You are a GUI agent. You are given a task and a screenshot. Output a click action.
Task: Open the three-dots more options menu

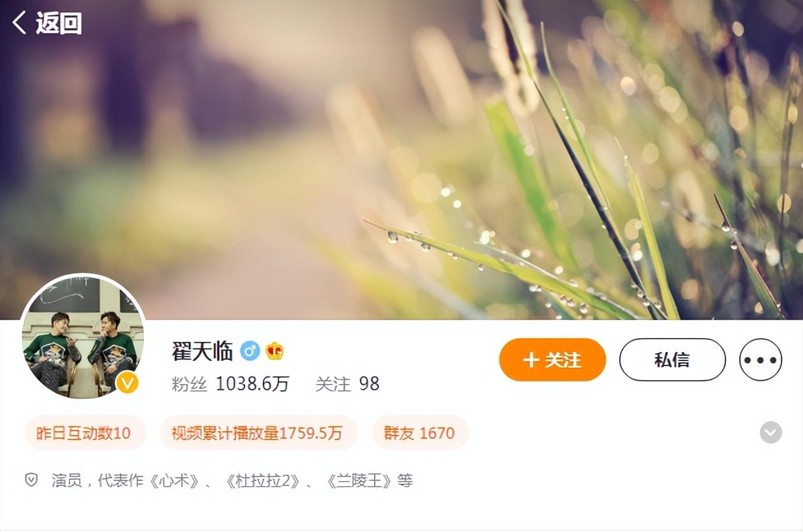[x=760, y=360]
